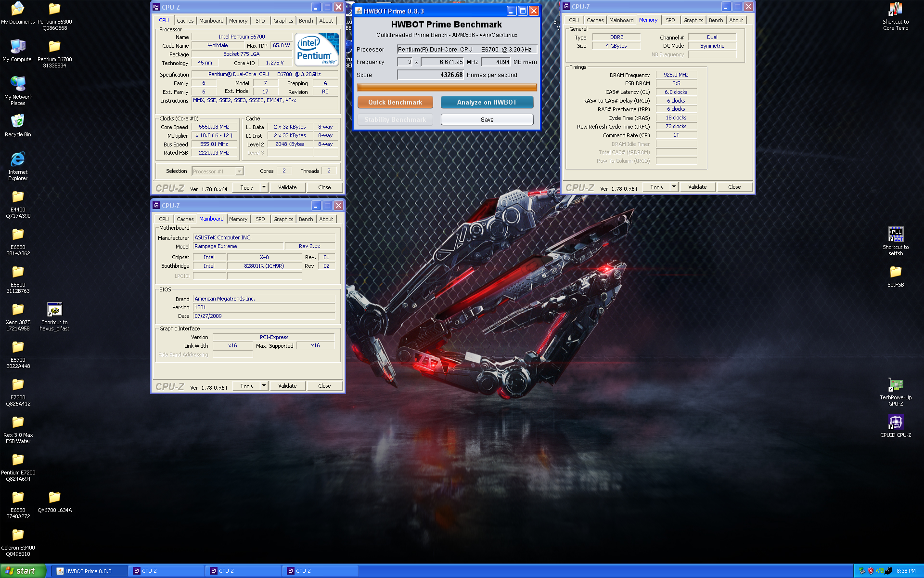This screenshot has height=578, width=924.
Task: Open Graphics tab in Mainboard CPU-Z window
Action: 283,219
